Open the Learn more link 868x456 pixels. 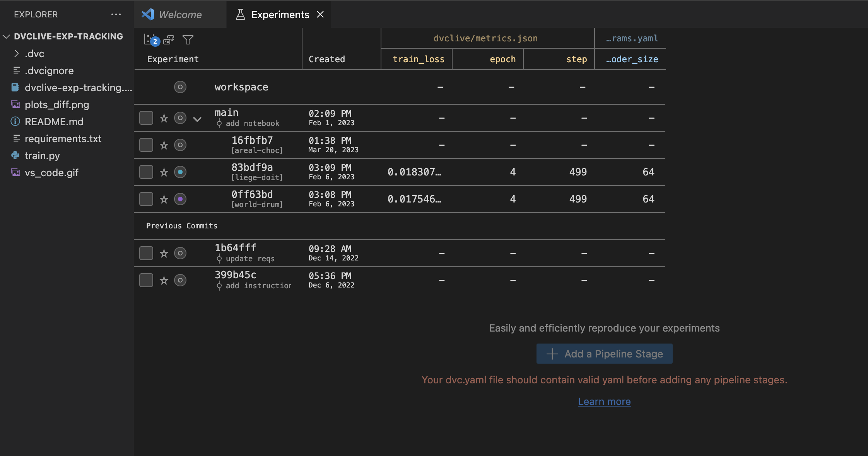pos(604,401)
